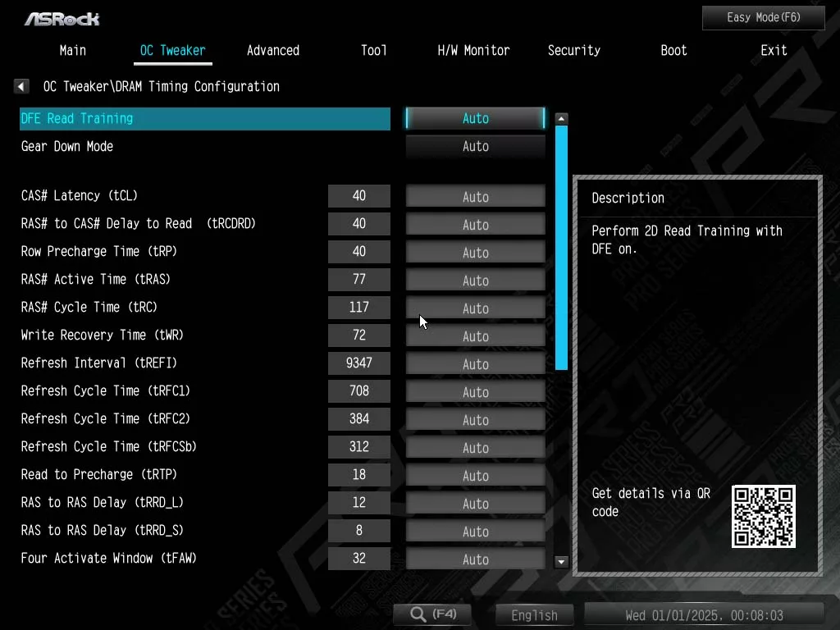Edit Row Precharge Time (tRP) Auto field
Image resolution: width=840 pixels, height=630 pixels.
tap(475, 253)
